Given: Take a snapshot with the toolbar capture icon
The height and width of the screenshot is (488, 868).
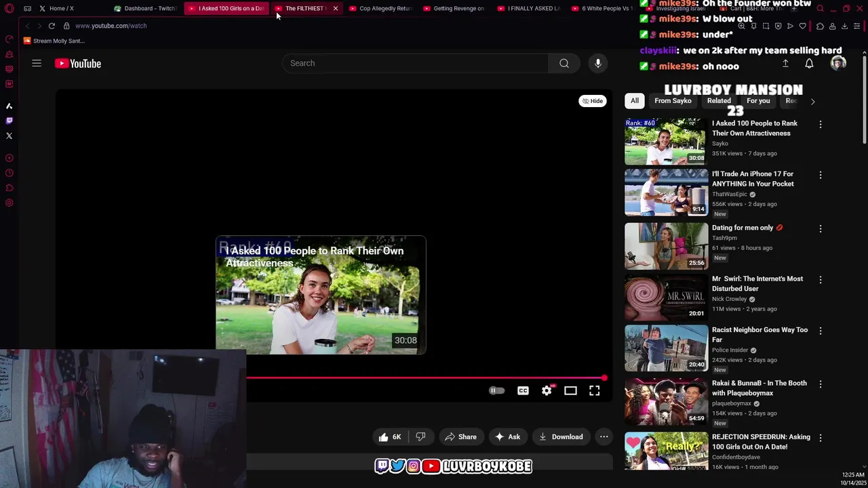Looking at the screenshot, I should (x=766, y=26).
